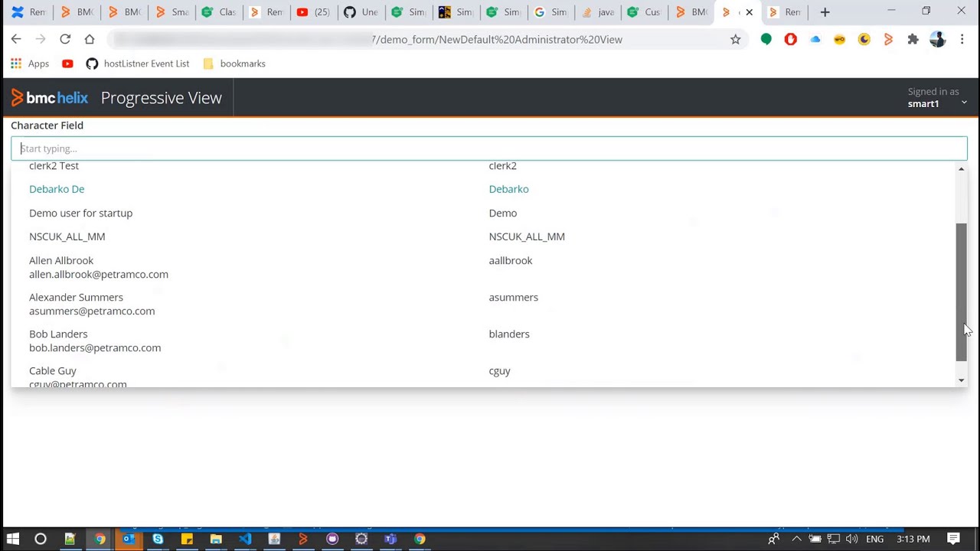Click the volume icon in system tray
Image resolution: width=980 pixels, height=551 pixels.
point(851,540)
